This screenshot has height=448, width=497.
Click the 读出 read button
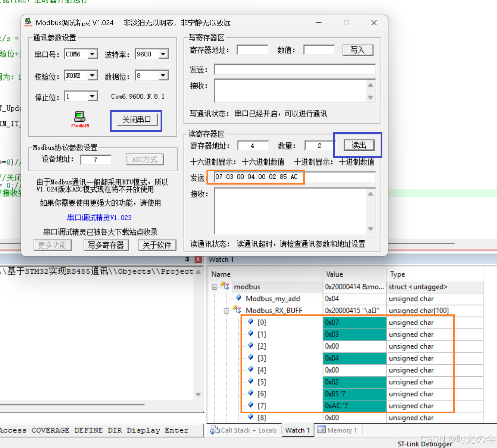coord(359,145)
